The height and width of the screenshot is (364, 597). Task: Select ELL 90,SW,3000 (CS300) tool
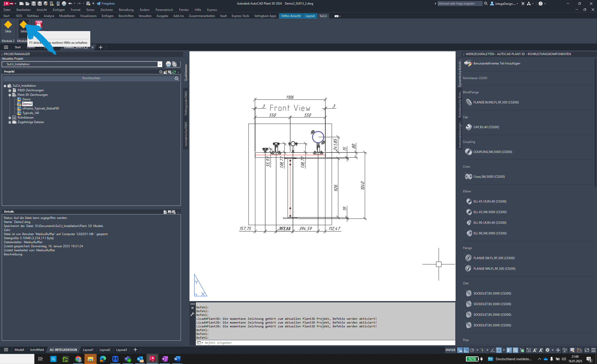point(486,233)
